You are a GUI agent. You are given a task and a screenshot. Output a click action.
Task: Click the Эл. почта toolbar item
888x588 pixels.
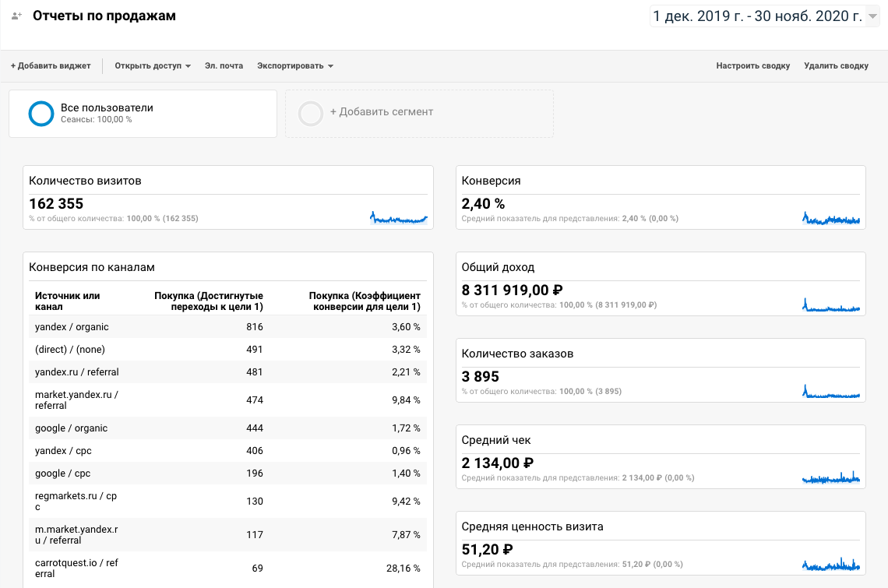(x=224, y=66)
